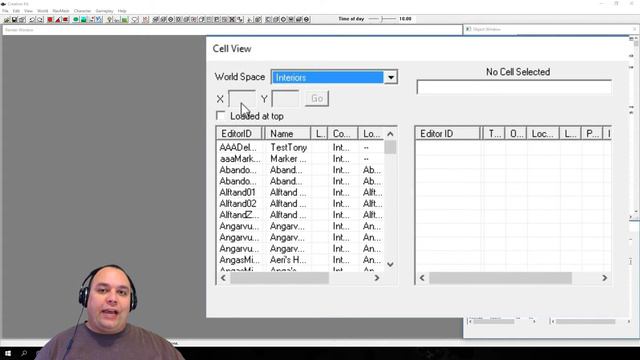Click right arrow of the object list scrollbar

pos(604,278)
